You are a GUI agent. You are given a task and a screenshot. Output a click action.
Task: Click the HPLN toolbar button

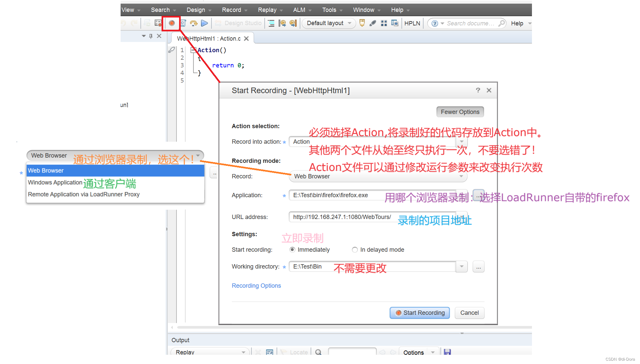[x=412, y=23]
